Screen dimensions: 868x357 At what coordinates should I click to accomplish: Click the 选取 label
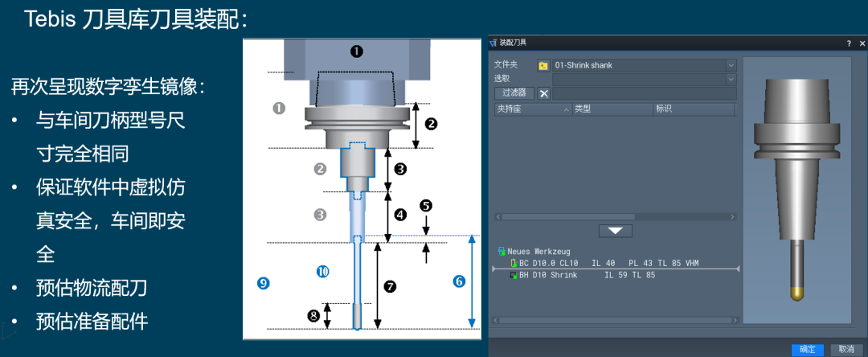click(502, 79)
